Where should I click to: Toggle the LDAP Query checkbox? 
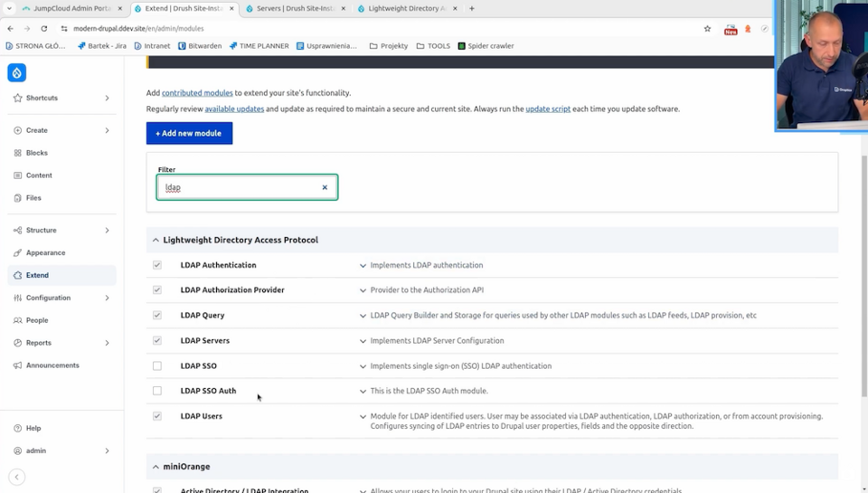click(157, 315)
